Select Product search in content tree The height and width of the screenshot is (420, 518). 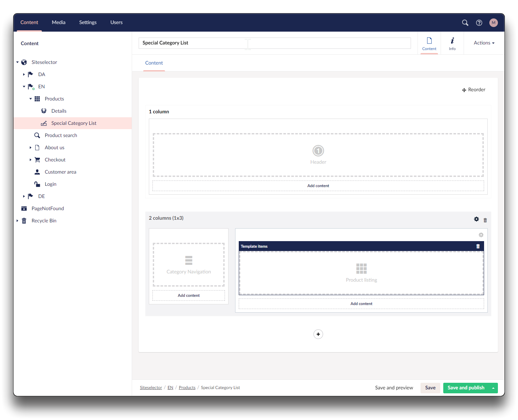click(61, 135)
